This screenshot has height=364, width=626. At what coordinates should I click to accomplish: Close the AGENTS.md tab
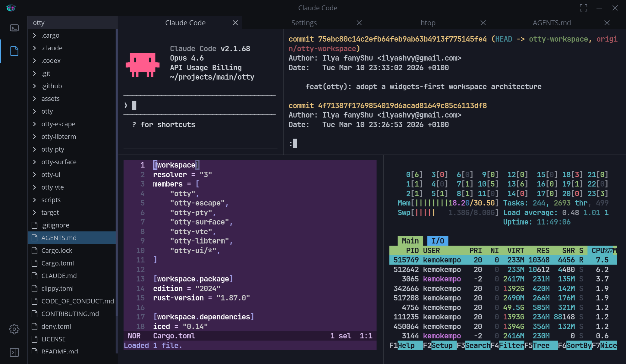pyautogui.click(x=607, y=23)
